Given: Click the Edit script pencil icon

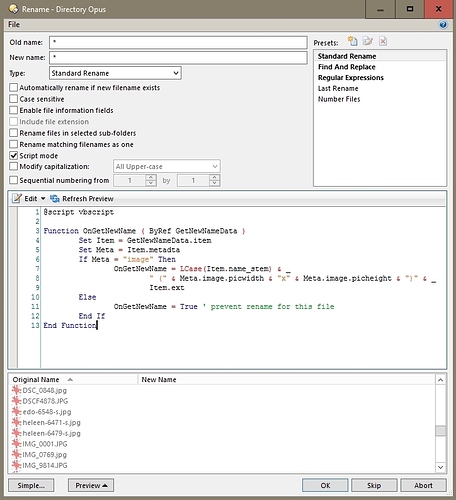Looking at the screenshot, I should tap(17, 199).
